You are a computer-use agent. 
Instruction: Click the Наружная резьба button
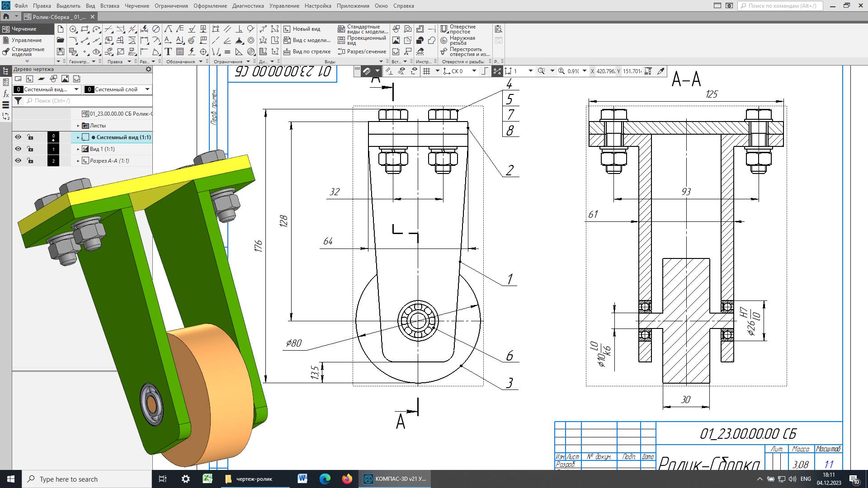[458, 40]
